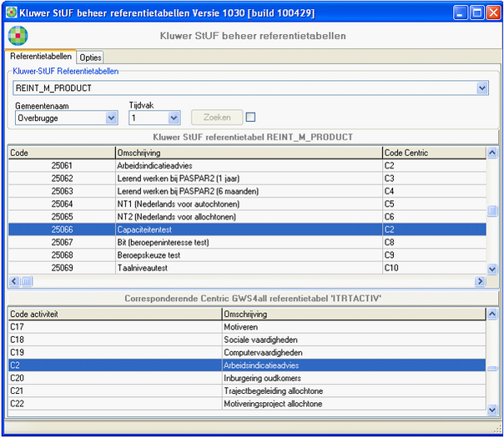Click the Omschrijving header in the upper table
Screen dimensions: 504x438
click(249, 153)
